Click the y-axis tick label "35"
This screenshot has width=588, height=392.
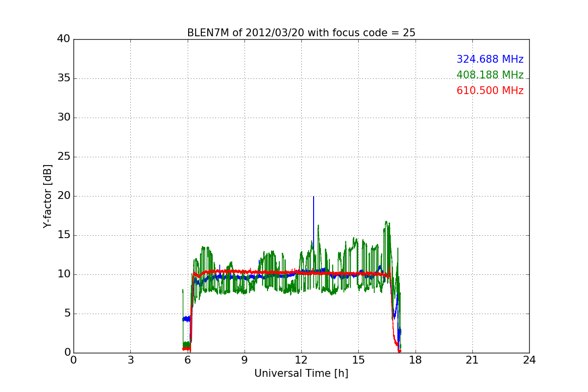click(x=64, y=78)
